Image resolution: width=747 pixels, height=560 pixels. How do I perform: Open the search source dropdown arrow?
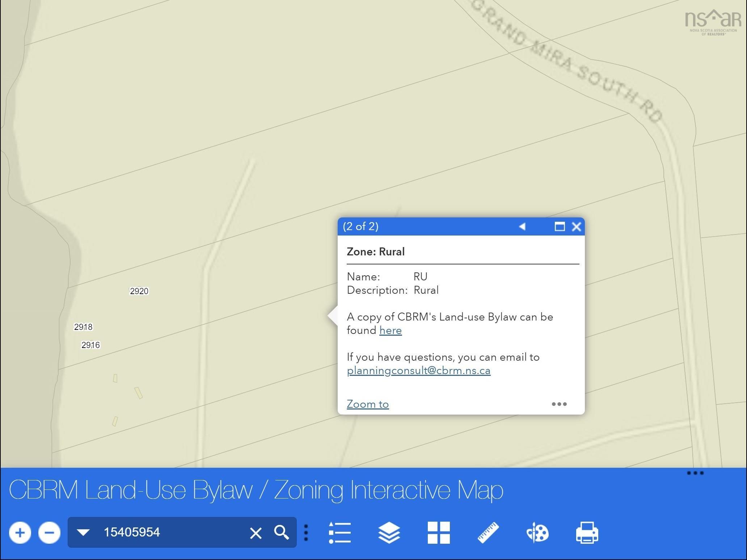[x=83, y=533]
